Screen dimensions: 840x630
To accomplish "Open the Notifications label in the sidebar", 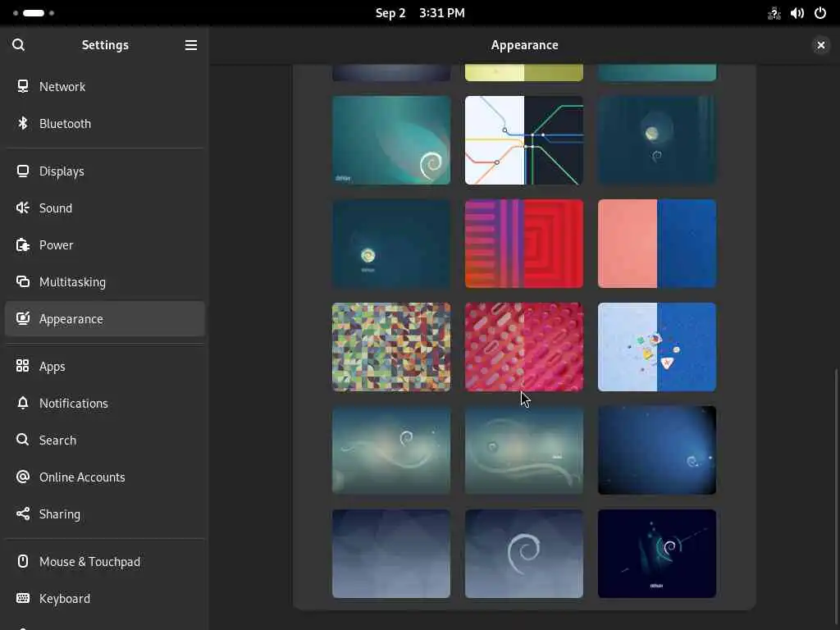I will pos(74,403).
